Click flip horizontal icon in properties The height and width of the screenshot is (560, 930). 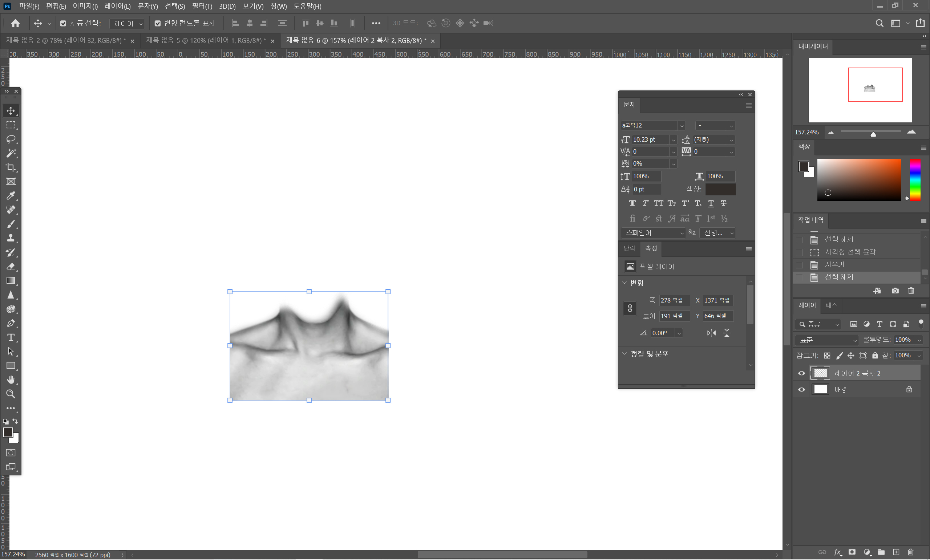tap(711, 333)
